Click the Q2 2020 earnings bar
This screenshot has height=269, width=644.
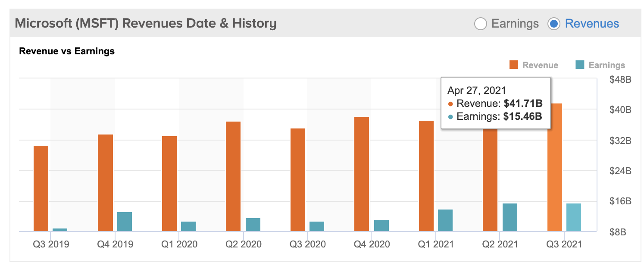253,225
